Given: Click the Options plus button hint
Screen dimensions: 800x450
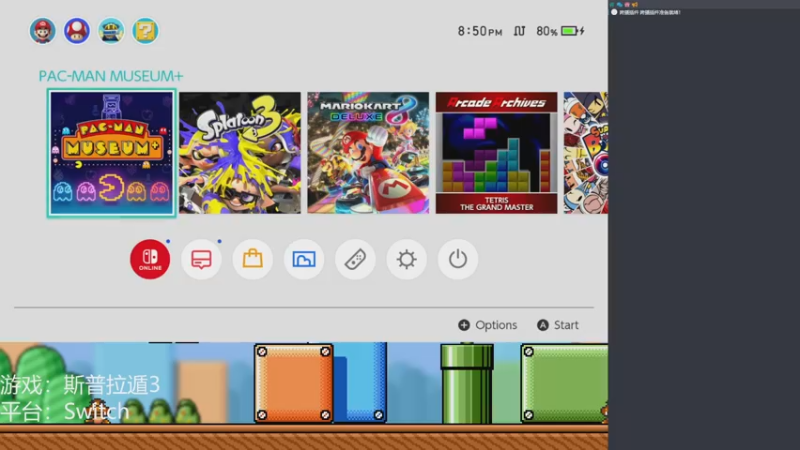Looking at the screenshot, I should click(488, 325).
